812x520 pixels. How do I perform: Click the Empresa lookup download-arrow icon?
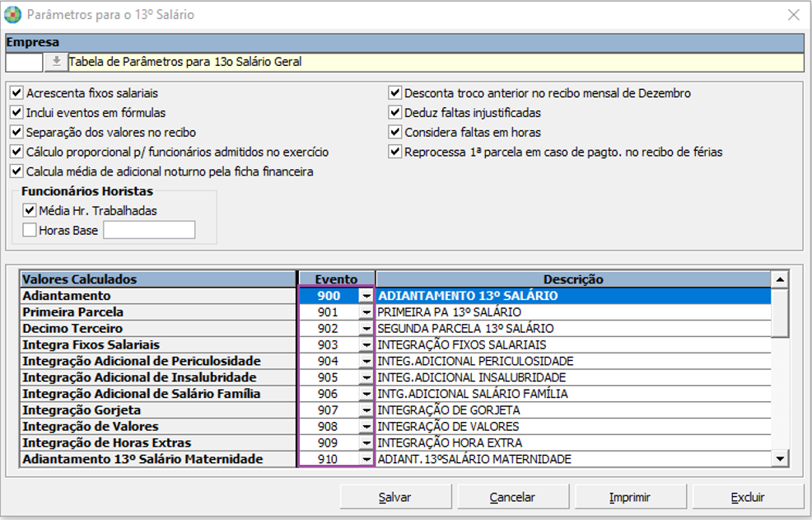point(56,62)
